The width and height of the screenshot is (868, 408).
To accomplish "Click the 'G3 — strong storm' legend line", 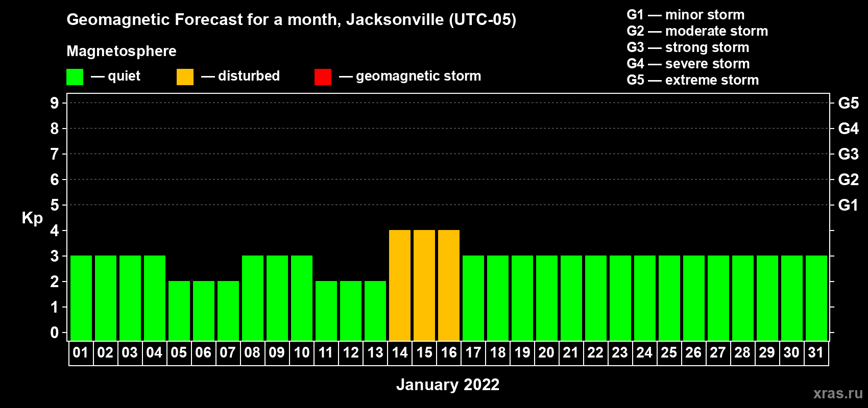I will (688, 47).
